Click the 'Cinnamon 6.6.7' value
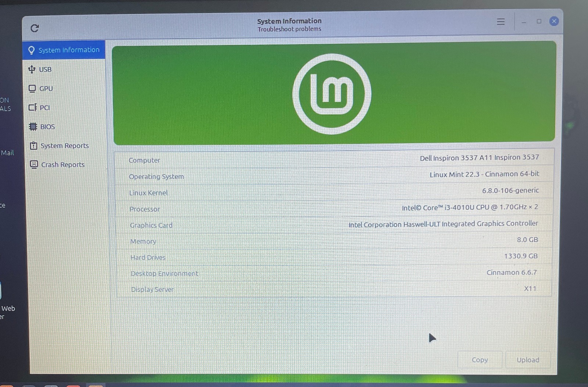This screenshot has height=387, width=588. click(512, 272)
